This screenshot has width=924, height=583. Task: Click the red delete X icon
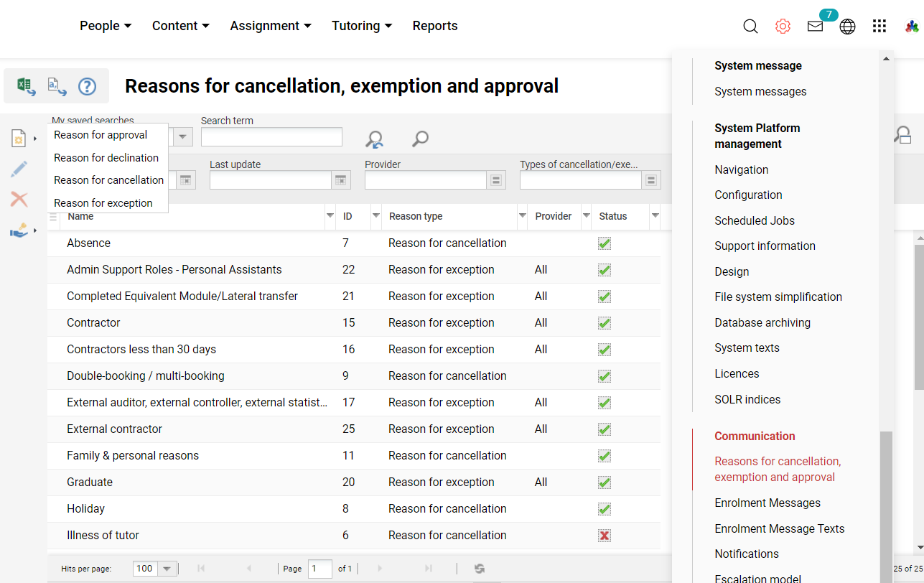coord(19,200)
